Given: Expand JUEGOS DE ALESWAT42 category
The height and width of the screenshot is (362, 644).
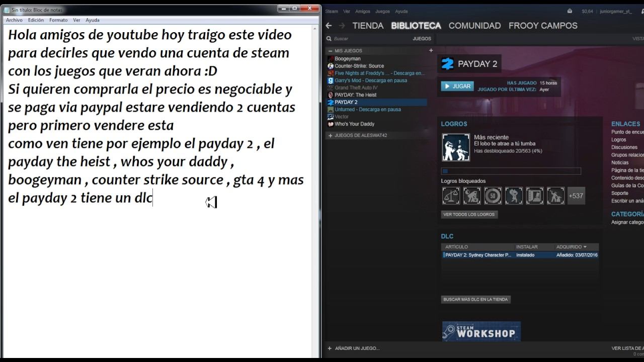Looking at the screenshot, I should pos(330,136).
